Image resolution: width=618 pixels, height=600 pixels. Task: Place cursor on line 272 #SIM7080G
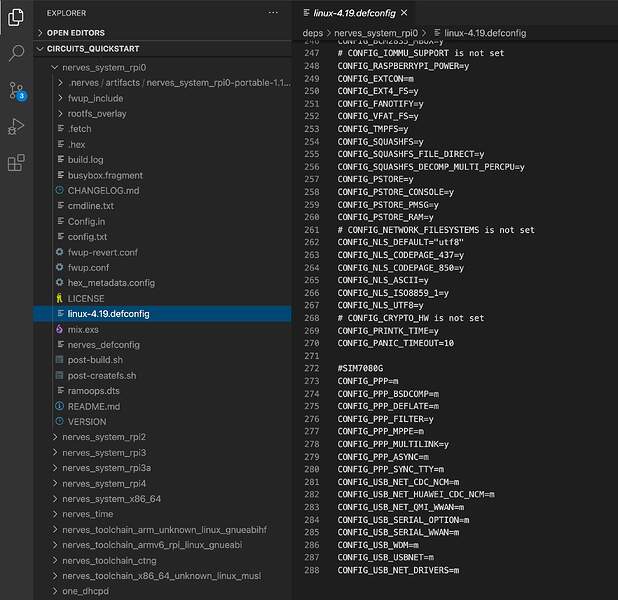pos(360,368)
